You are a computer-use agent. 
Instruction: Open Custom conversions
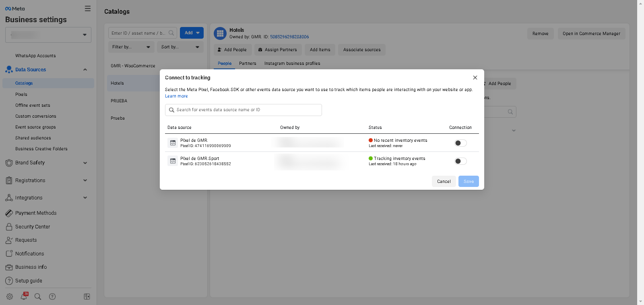(x=36, y=116)
